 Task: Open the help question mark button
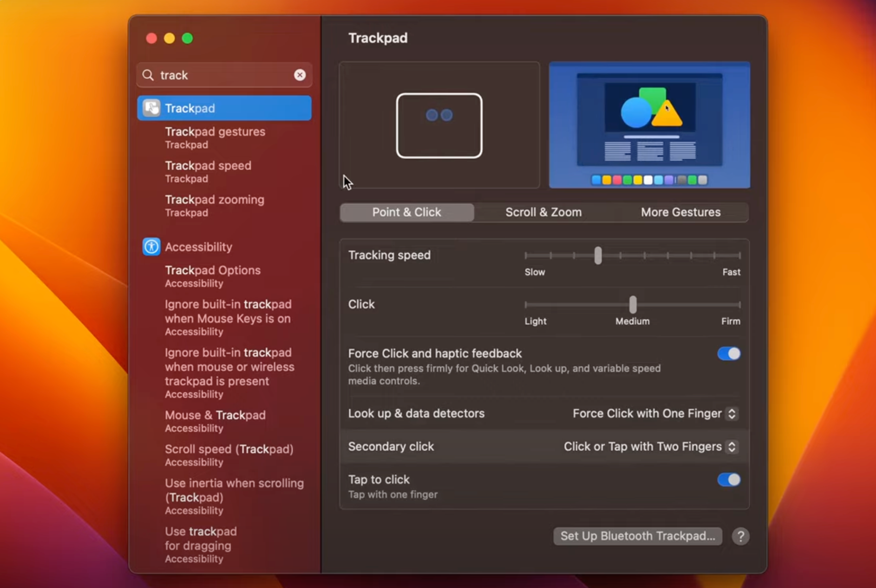pyautogui.click(x=740, y=536)
